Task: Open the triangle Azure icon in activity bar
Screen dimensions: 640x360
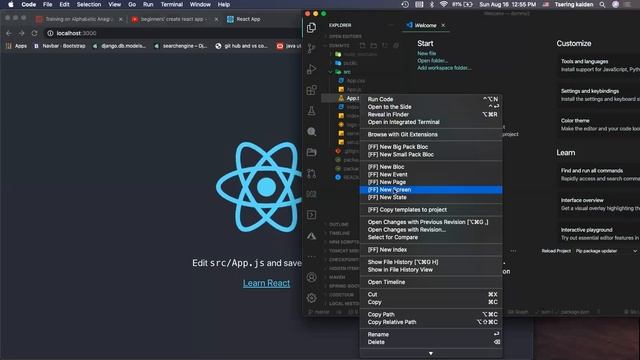Action: 311,236
